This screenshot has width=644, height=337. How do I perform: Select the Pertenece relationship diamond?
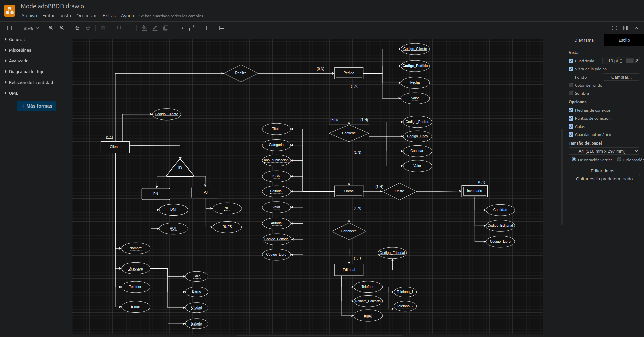point(349,231)
